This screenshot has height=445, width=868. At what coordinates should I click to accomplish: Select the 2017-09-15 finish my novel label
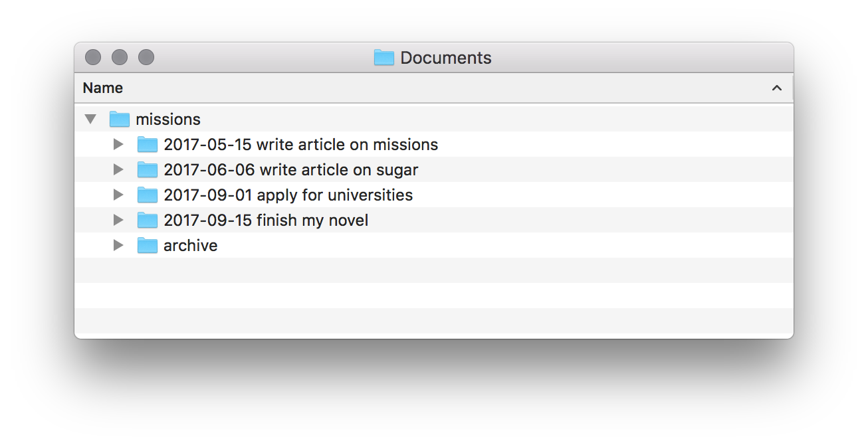266,221
